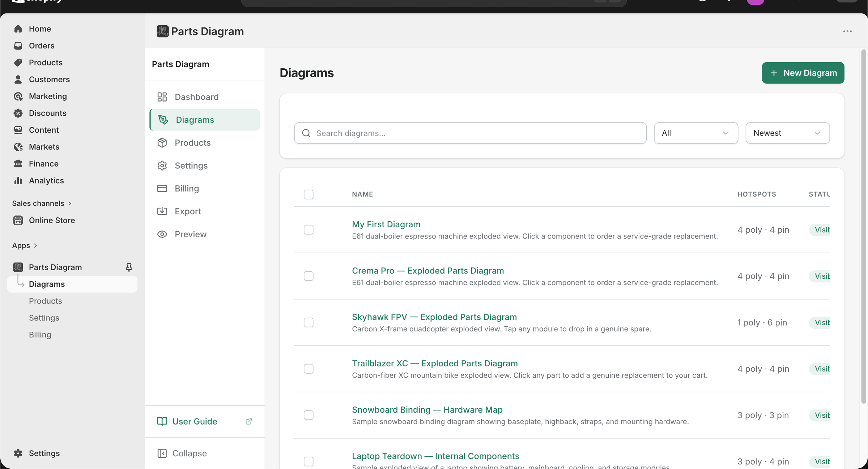Click the Finance bank icon
This screenshot has width=868, height=469.
18,164
